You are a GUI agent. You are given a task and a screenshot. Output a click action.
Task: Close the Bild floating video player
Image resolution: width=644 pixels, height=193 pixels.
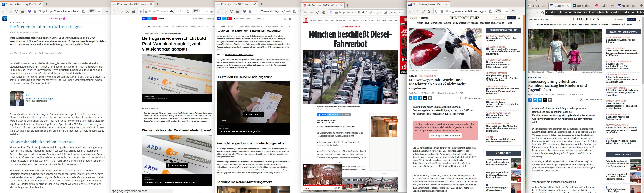(340, 162)
